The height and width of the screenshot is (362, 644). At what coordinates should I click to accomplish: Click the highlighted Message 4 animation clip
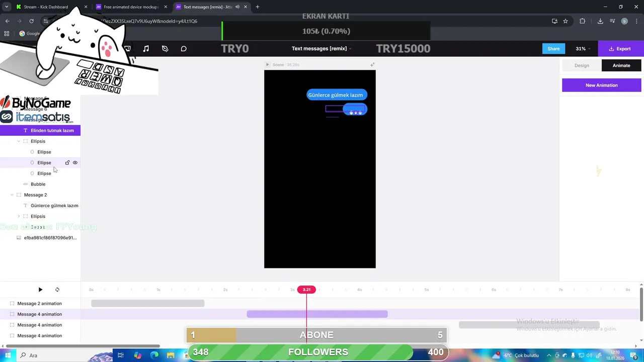pos(317,314)
